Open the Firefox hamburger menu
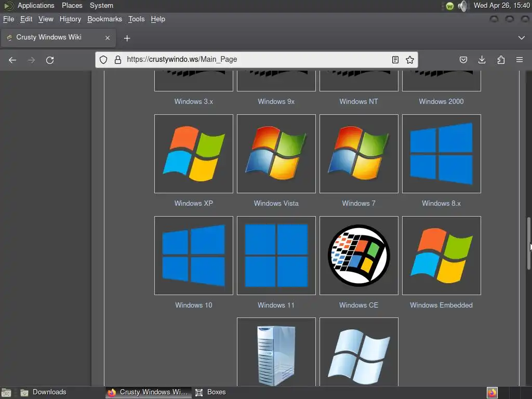Screen dimensions: 532x399 520,60
